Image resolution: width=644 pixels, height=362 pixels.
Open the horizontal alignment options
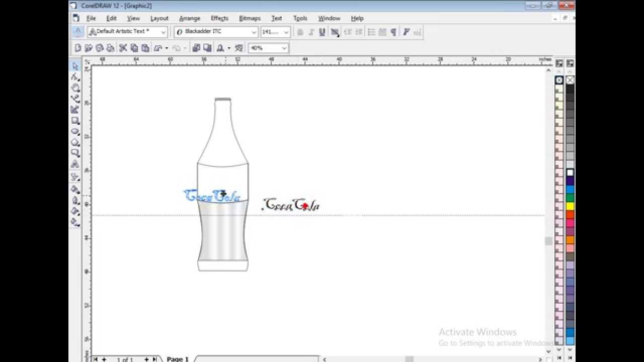335,32
